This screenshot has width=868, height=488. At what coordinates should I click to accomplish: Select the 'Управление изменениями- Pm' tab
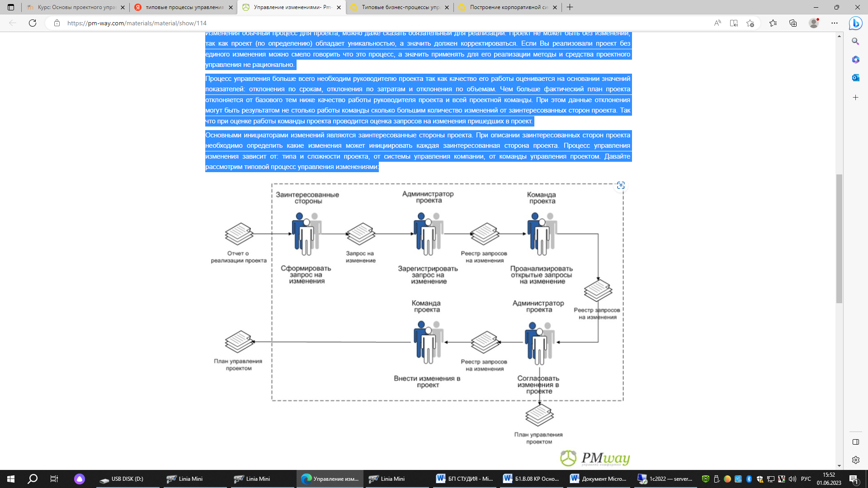tap(291, 7)
